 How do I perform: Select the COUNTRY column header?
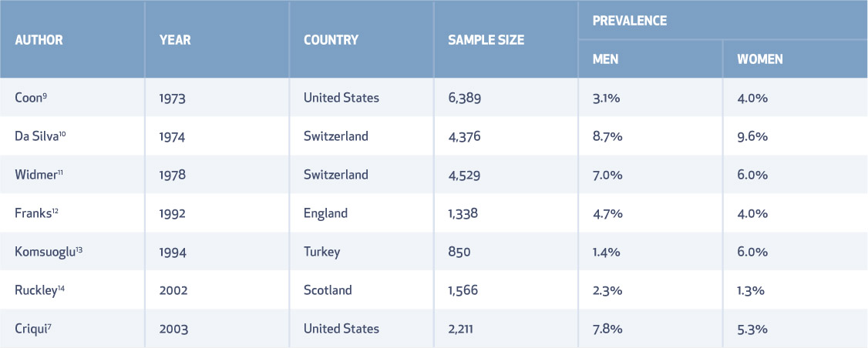331,40
